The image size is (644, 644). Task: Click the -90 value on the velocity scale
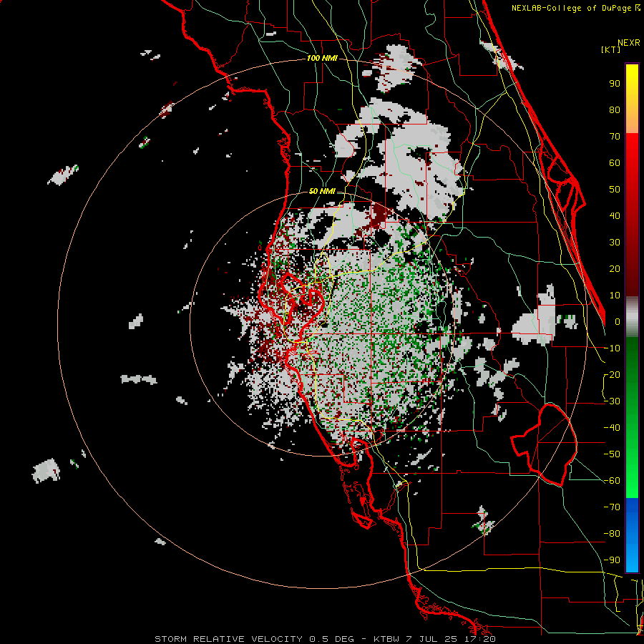coord(612,560)
